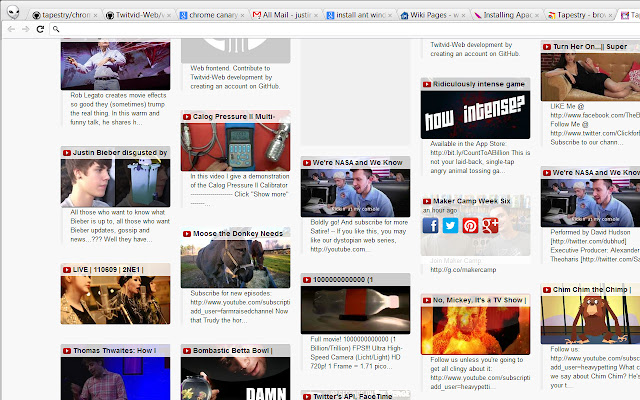The height and width of the screenshot is (400, 640).
Task: Click 'an hour ago' timestamp on Maker Camp
Action: click(x=440, y=210)
